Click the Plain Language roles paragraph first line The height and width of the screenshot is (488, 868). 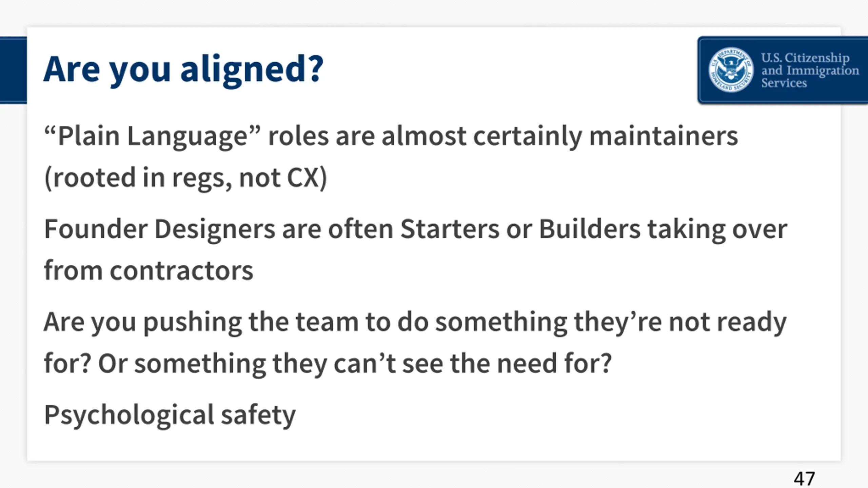pyautogui.click(x=391, y=136)
